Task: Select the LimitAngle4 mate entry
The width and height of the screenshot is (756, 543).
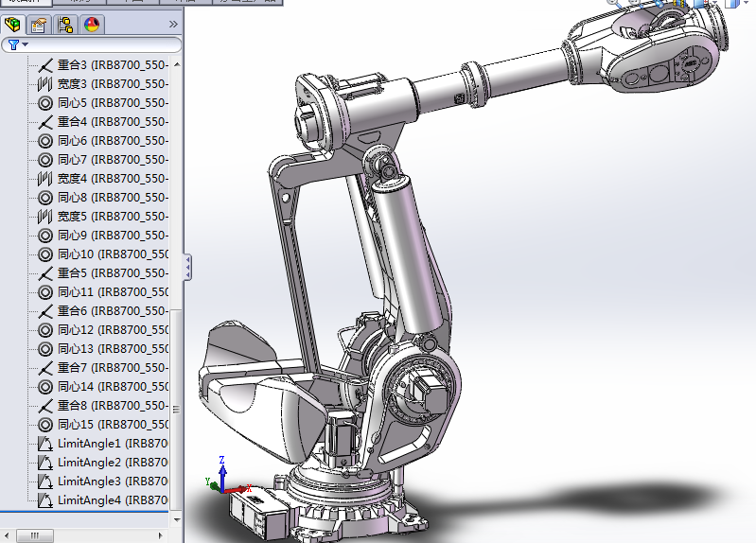Action: (x=89, y=500)
